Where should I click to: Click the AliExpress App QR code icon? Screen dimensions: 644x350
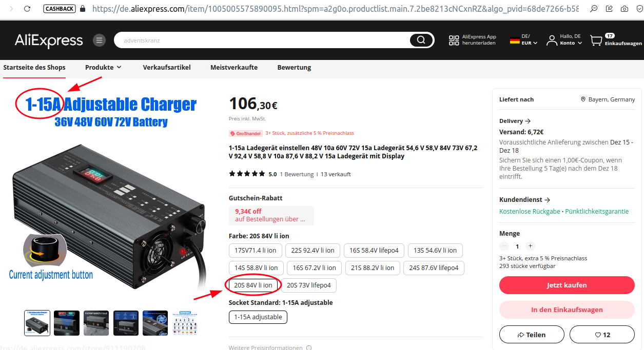(x=454, y=40)
